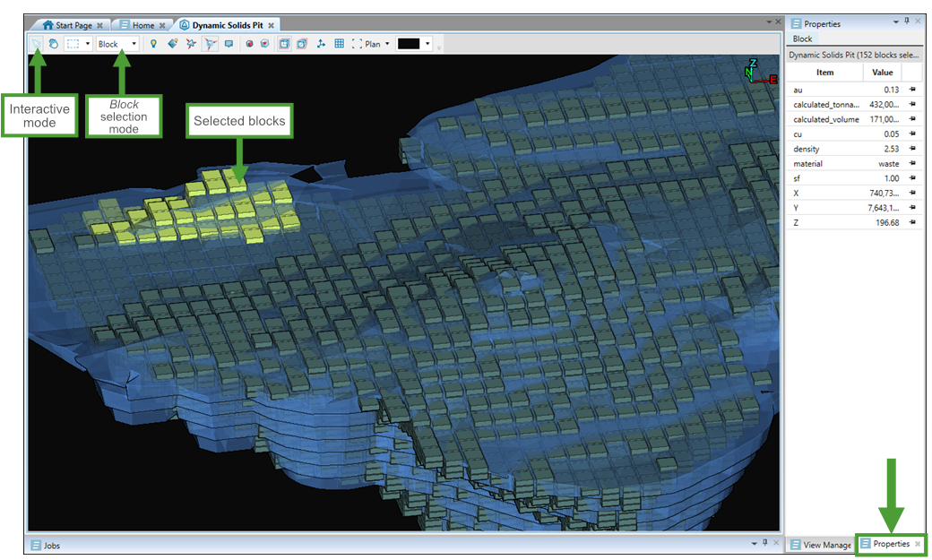Click the diamond gem toolbar icon
The width and height of the screenshot is (932, 560).
pyautogui.click(x=173, y=43)
